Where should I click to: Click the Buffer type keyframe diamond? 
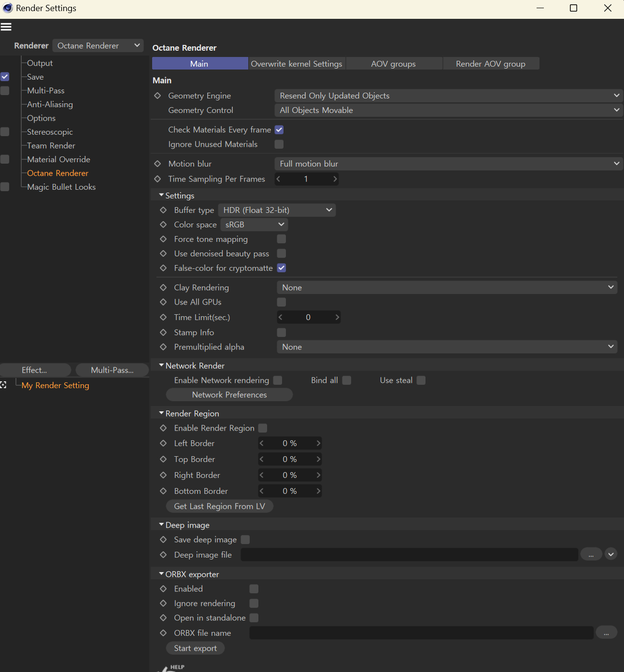pyautogui.click(x=163, y=210)
